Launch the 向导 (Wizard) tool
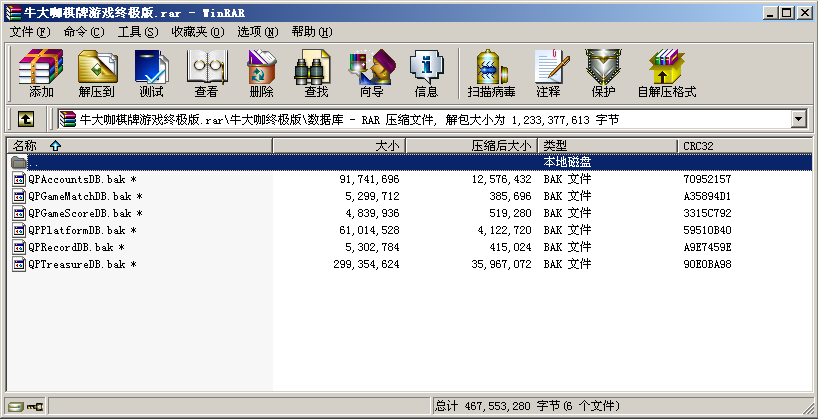Viewport: 818px width, 419px height. (x=371, y=74)
